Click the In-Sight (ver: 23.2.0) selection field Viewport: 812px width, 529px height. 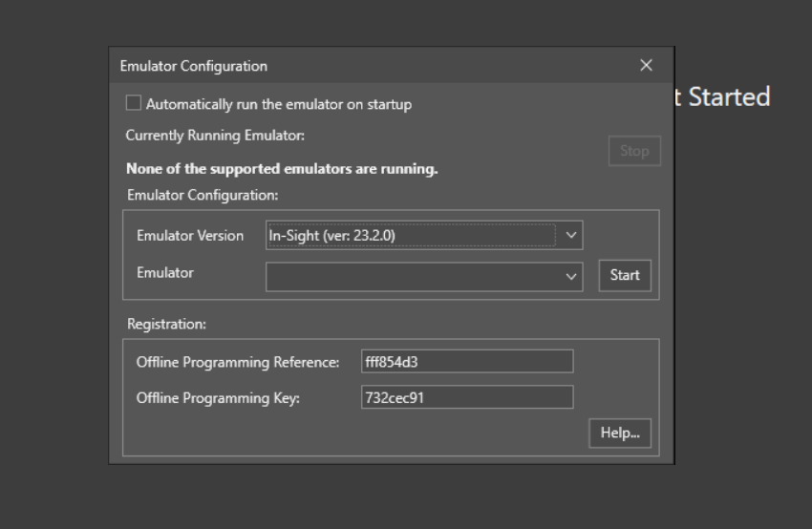click(411, 236)
